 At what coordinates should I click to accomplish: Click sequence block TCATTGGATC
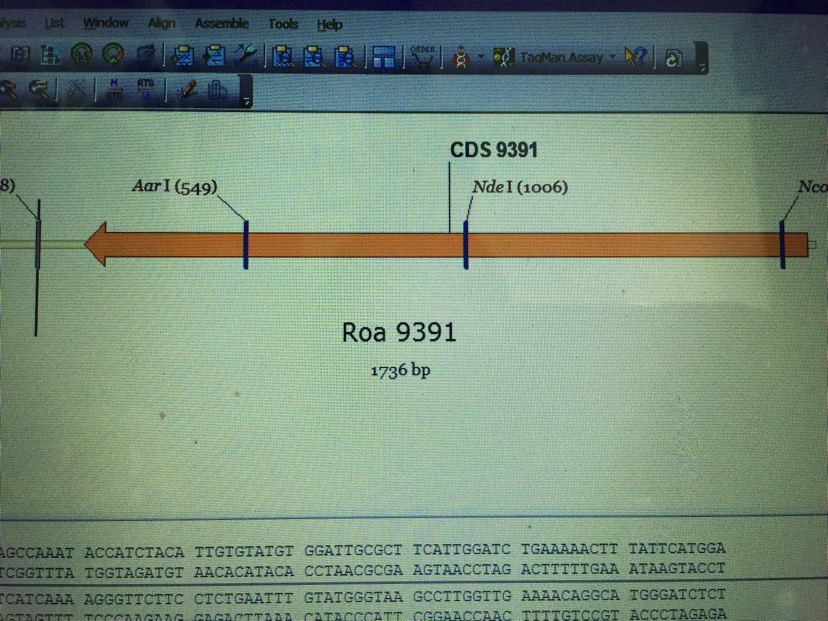462,549
